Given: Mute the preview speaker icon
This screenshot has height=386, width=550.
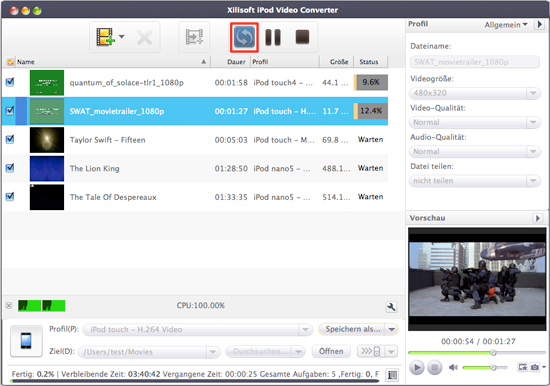Looking at the screenshot, I should [x=453, y=367].
